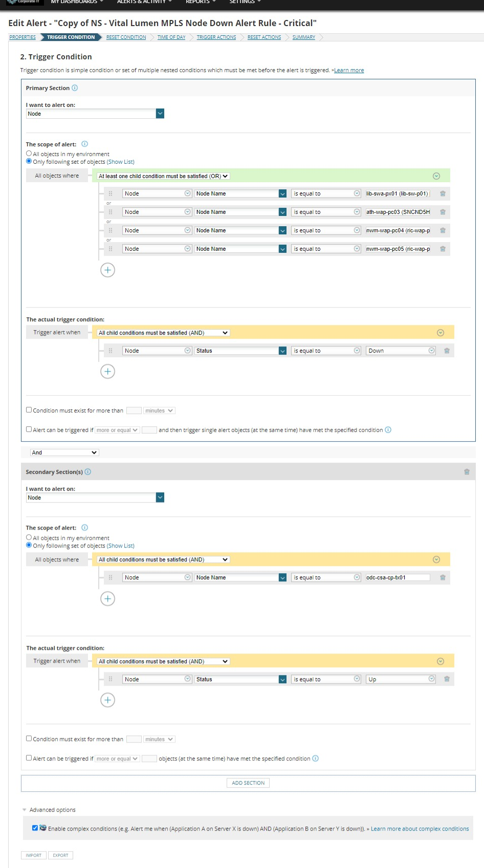The height and width of the screenshot is (868, 484).
Task: Delete the Status equals Down condition
Action: point(447,351)
